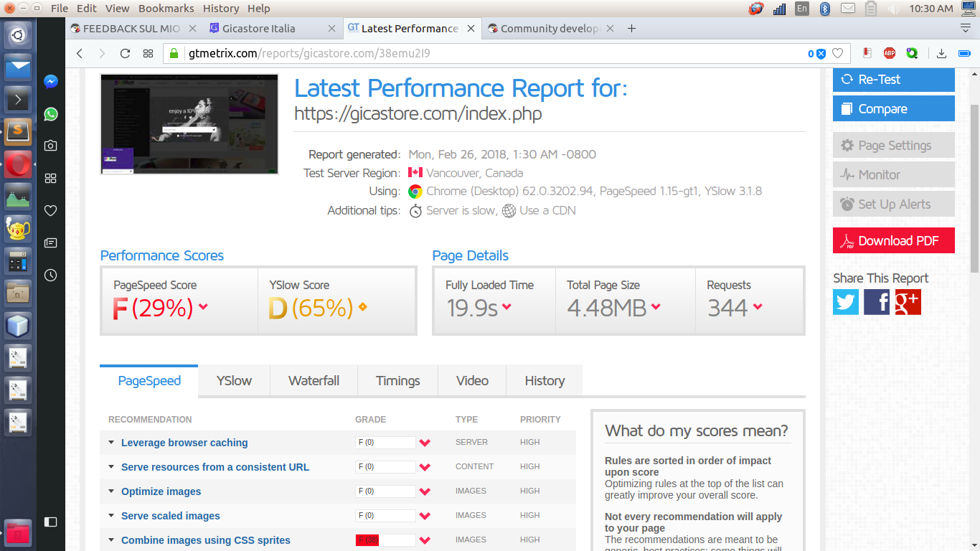
Task: Toggle the Opera sidebar panel button
Action: [51, 522]
